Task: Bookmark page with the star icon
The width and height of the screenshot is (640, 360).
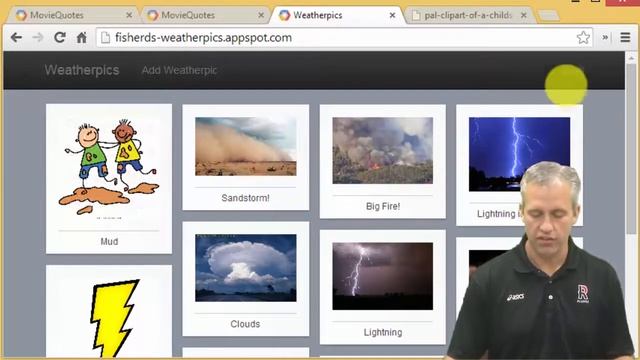Action: click(583, 38)
